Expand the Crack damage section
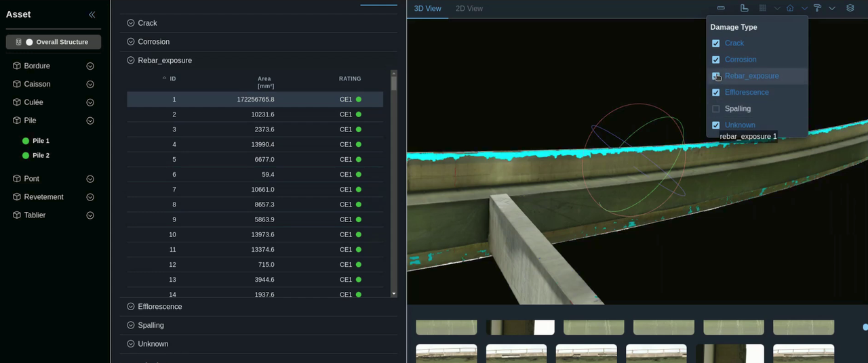The height and width of the screenshot is (363, 868). tap(131, 23)
